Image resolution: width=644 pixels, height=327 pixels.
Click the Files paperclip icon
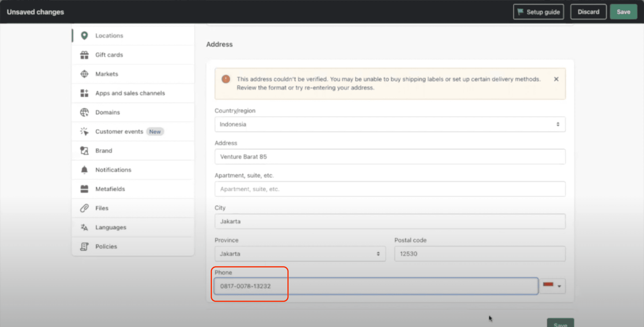(84, 208)
